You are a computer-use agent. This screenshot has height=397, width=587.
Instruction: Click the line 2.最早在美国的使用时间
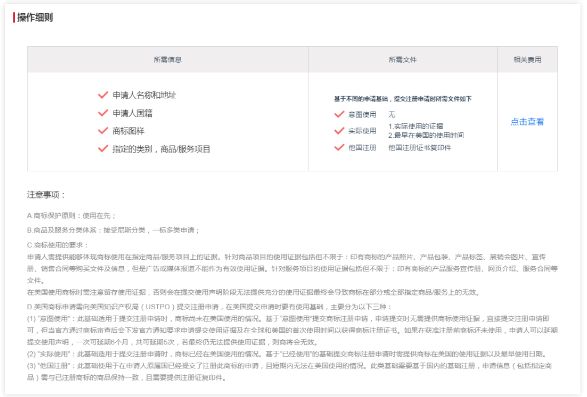426,135
